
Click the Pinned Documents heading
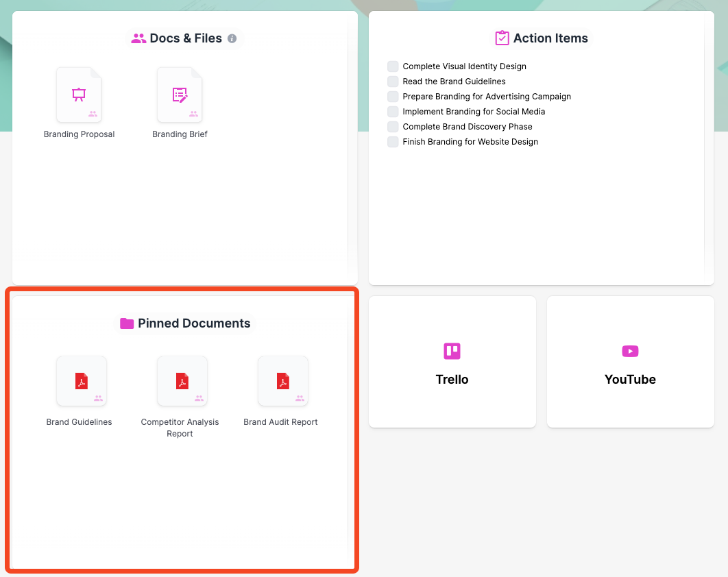(194, 323)
